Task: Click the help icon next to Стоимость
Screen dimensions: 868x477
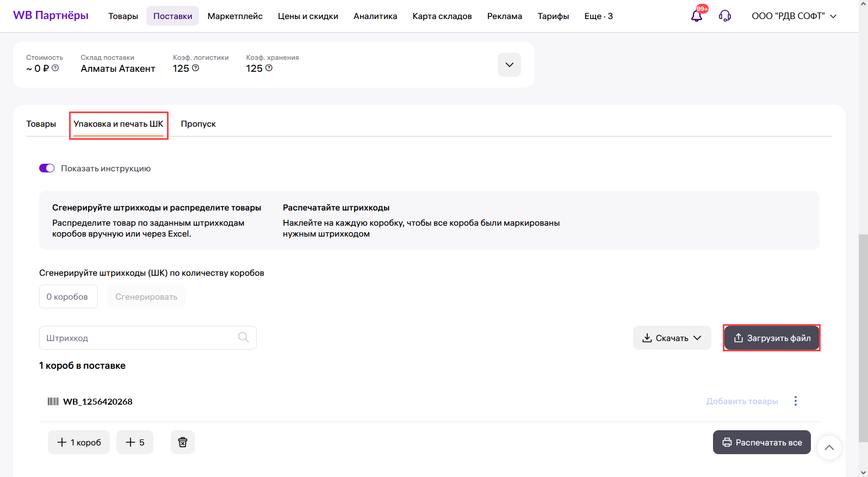Action: (x=55, y=68)
